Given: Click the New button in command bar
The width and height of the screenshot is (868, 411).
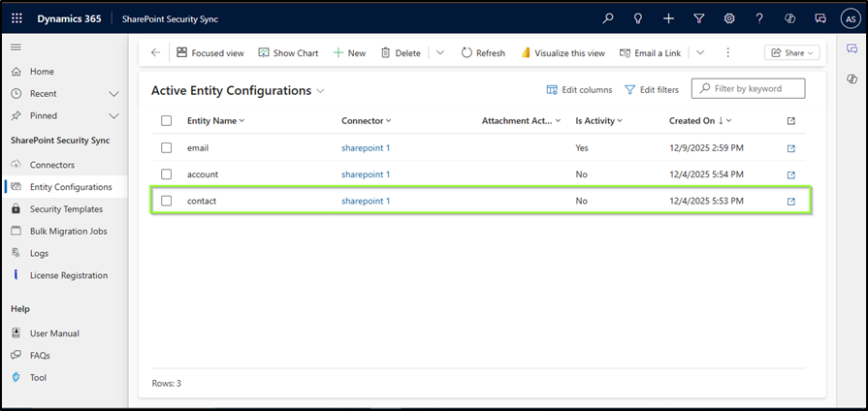Looking at the screenshot, I should point(349,52).
